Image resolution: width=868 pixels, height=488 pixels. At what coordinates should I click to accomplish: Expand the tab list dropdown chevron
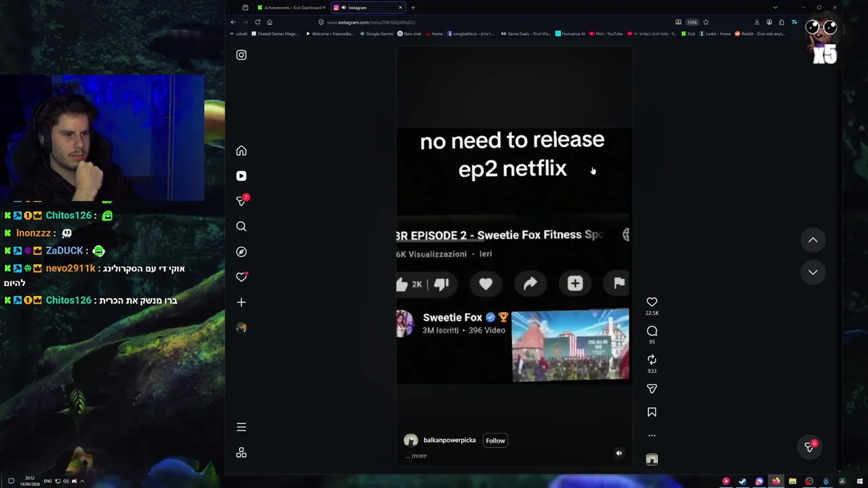[x=775, y=7]
